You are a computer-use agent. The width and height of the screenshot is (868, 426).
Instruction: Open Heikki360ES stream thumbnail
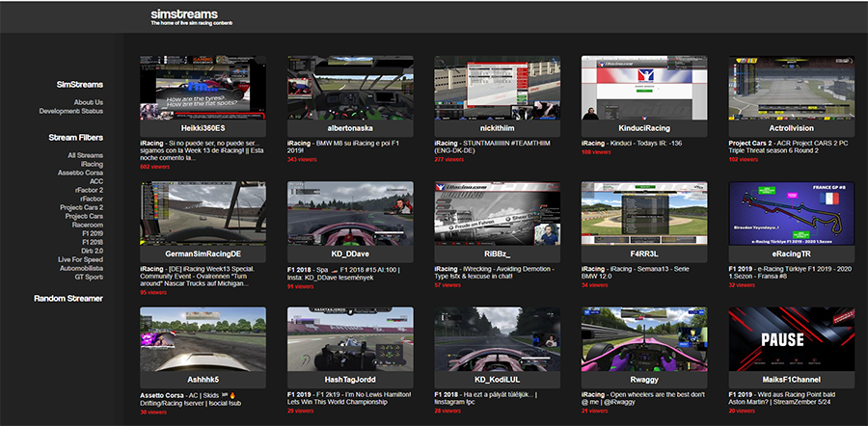point(203,88)
